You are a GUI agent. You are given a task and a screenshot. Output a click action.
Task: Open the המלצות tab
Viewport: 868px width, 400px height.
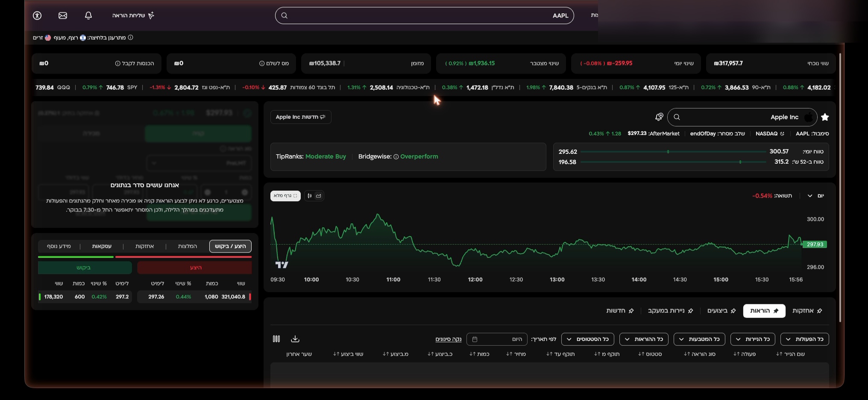(188, 246)
